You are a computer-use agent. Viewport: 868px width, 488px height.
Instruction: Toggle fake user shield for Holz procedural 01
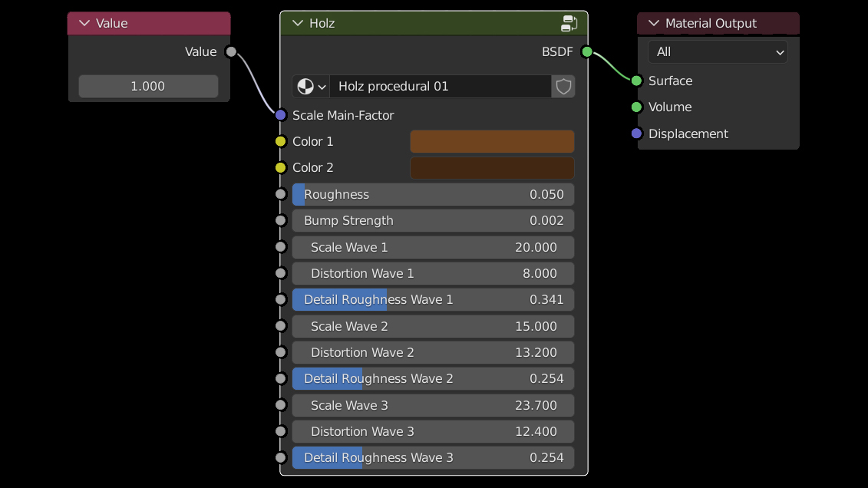[563, 86]
